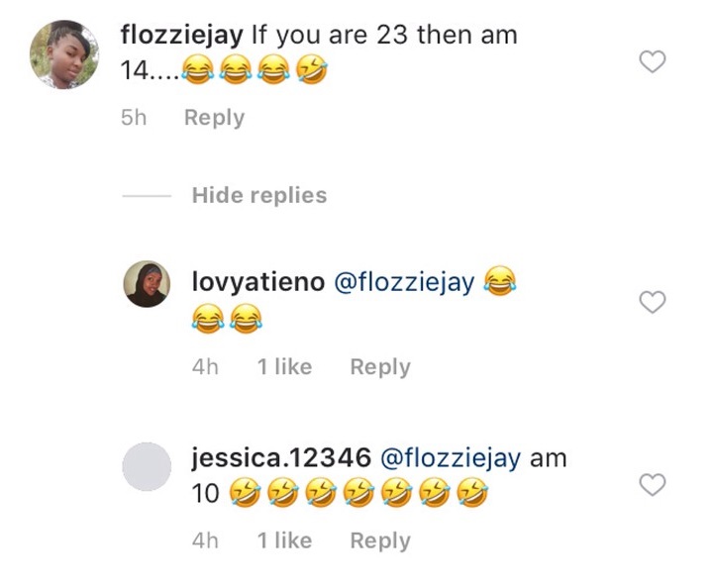Click the 4h timestamp under jessica.12346's reply

(205, 540)
